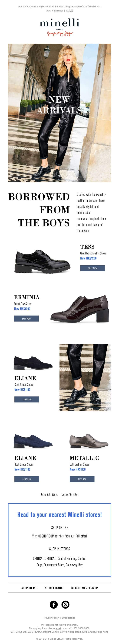Click the email inquiries link

[58, 628]
